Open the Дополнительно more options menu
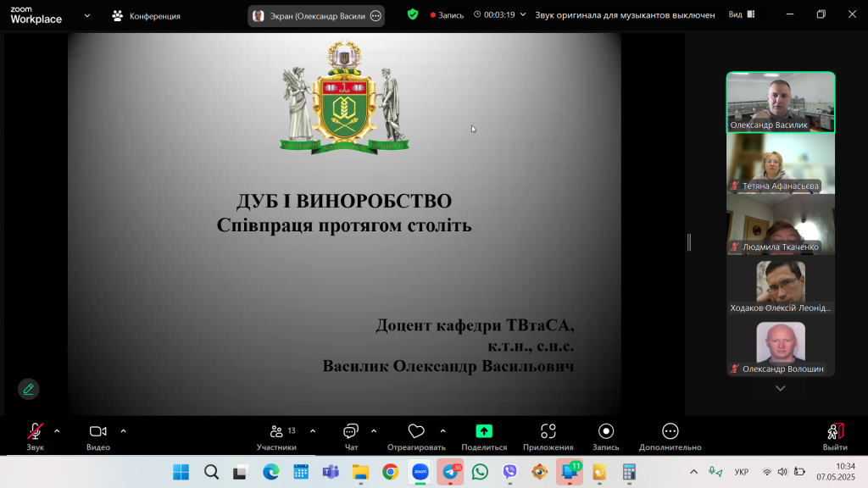The image size is (868, 488). tap(670, 436)
